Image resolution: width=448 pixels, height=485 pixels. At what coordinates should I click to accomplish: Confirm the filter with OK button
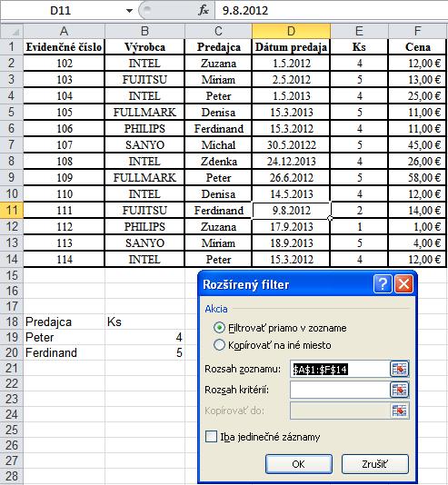299,464
